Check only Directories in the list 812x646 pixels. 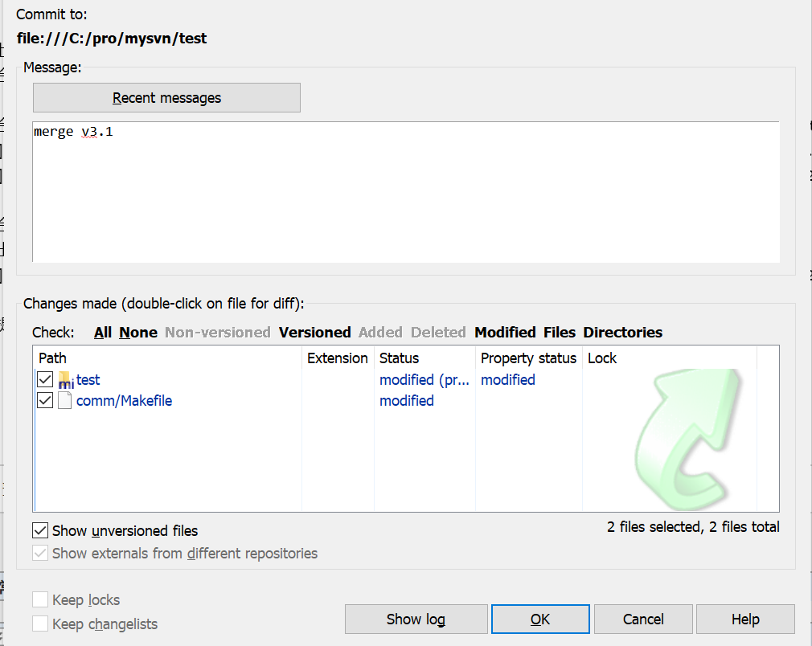pos(622,333)
